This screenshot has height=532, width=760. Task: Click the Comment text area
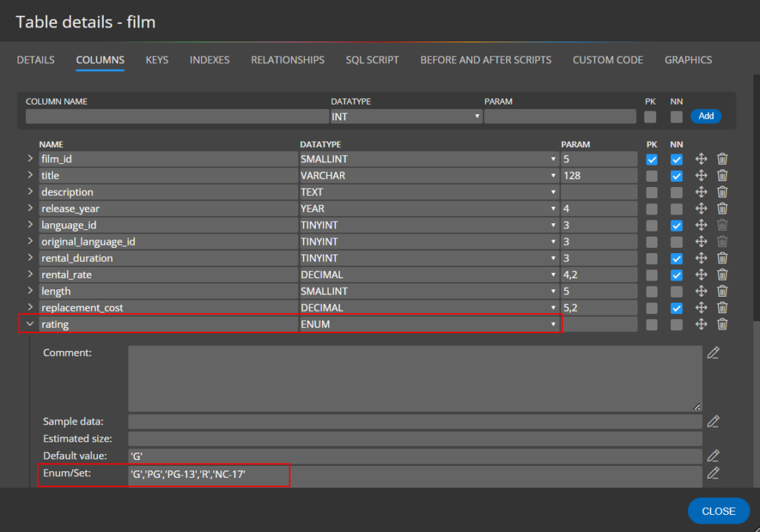[x=415, y=378]
